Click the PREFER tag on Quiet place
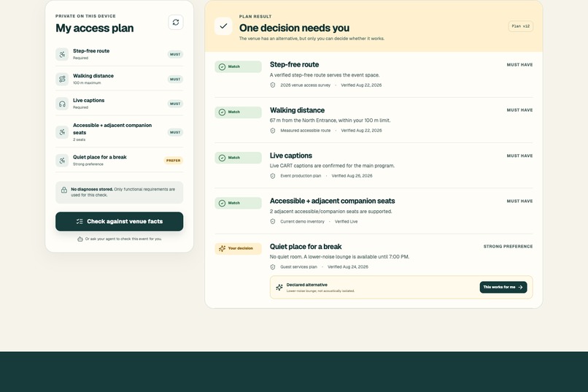This screenshot has width=588, height=392. 173,161
